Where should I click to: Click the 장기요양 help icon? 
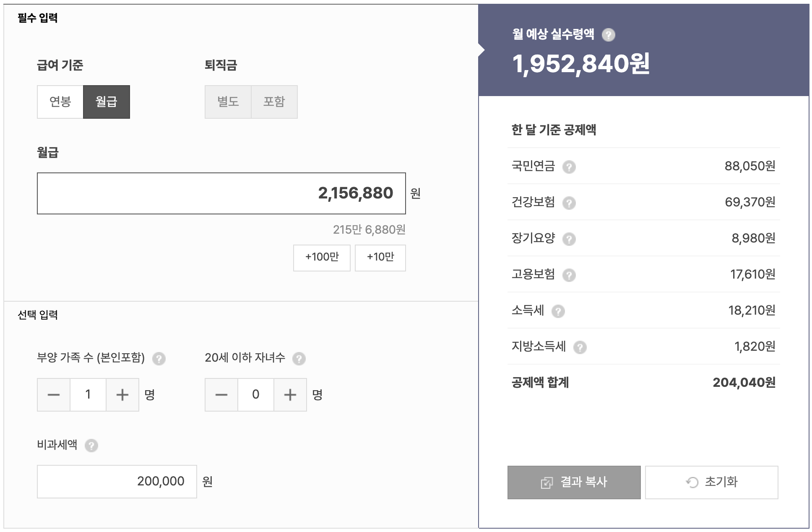coord(569,239)
